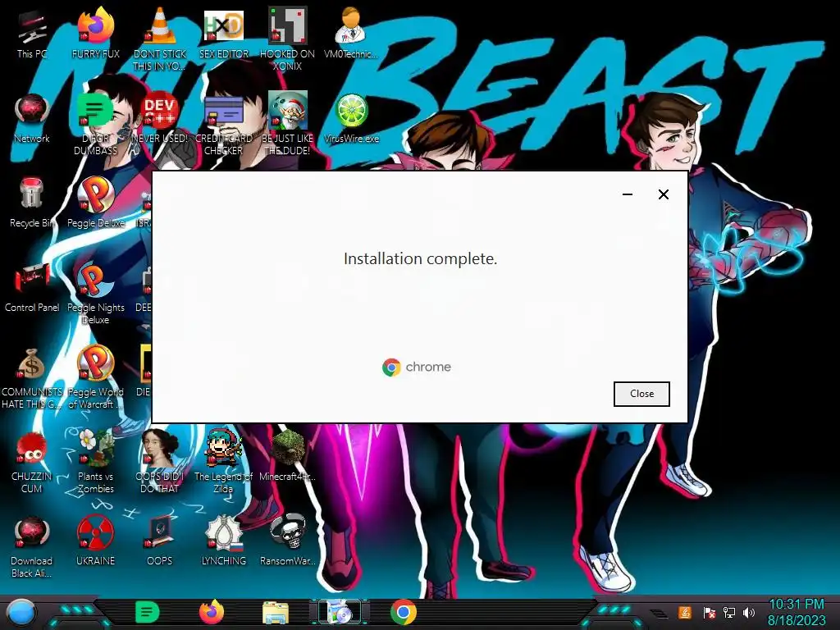Viewport: 840px width, 630px height.
Task: Open the COMMUNISTS HATE THIS money bag icon
Action: pyautogui.click(x=32, y=378)
